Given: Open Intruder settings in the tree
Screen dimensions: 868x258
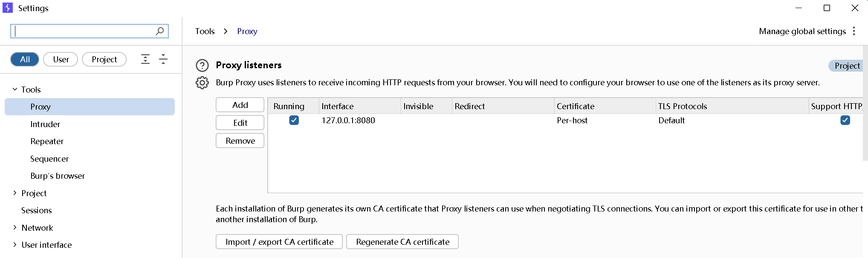Looking at the screenshot, I should pyautogui.click(x=45, y=124).
